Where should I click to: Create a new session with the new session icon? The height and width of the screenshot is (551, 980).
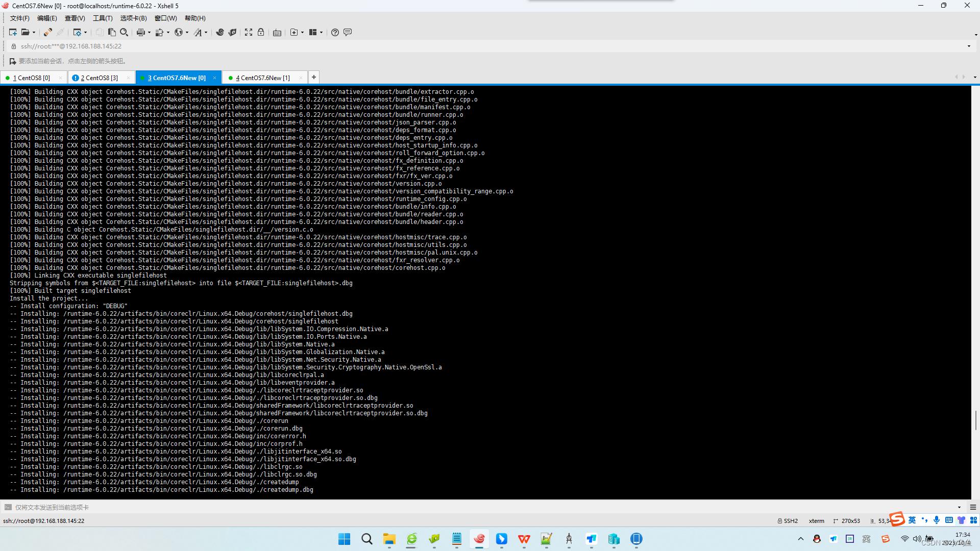pyautogui.click(x=12, y=32)
